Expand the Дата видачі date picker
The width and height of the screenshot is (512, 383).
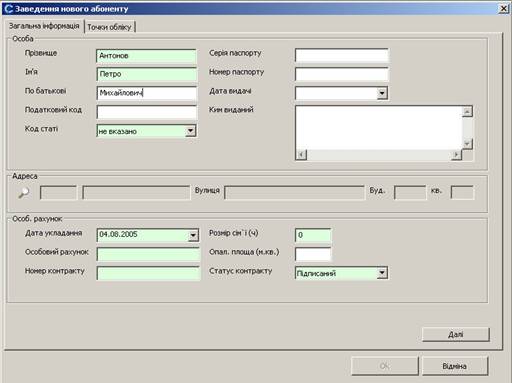pos(382,93)
